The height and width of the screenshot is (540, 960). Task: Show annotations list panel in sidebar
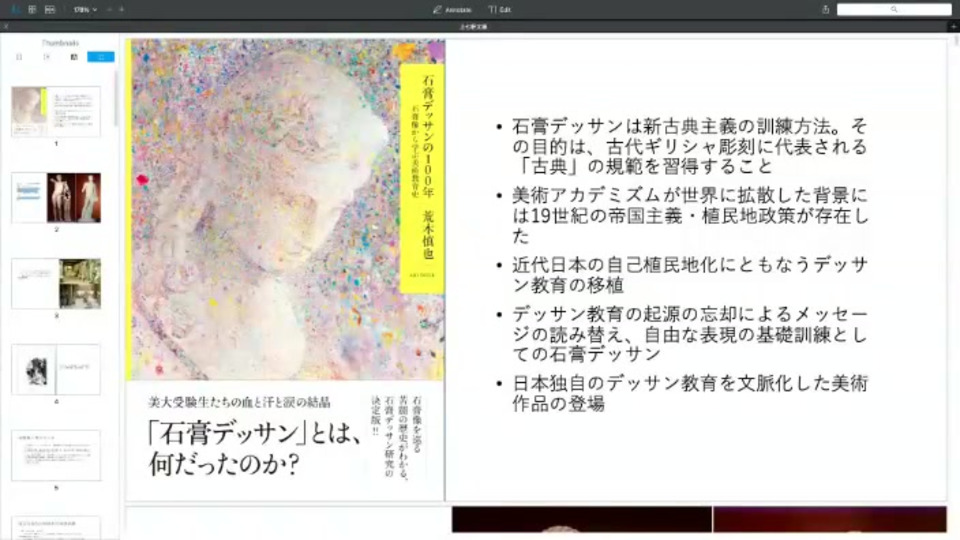(74, 57)
